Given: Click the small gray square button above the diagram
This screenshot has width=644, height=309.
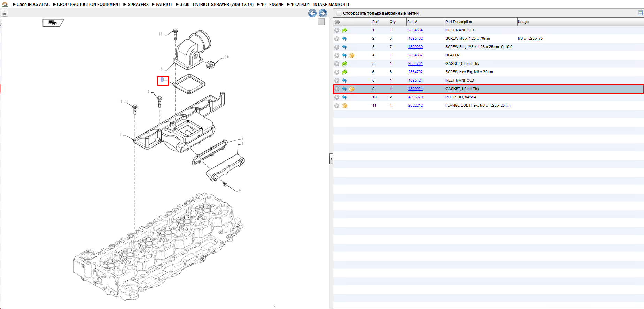Looking at the screenshot, I should coord(321,22).
